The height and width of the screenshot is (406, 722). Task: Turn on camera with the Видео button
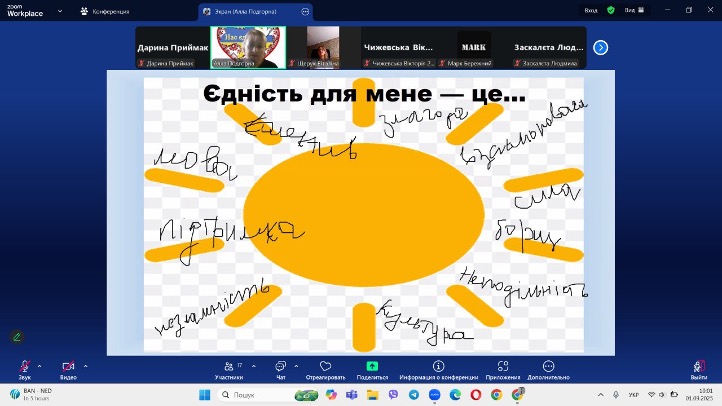pos(68,367)
